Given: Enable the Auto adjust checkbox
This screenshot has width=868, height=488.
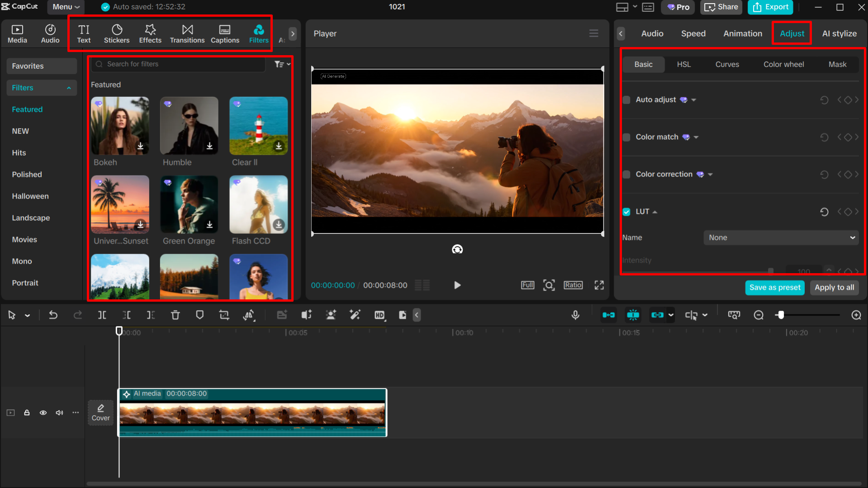Looking at the screenshot, I should click(x=626, y=99).
